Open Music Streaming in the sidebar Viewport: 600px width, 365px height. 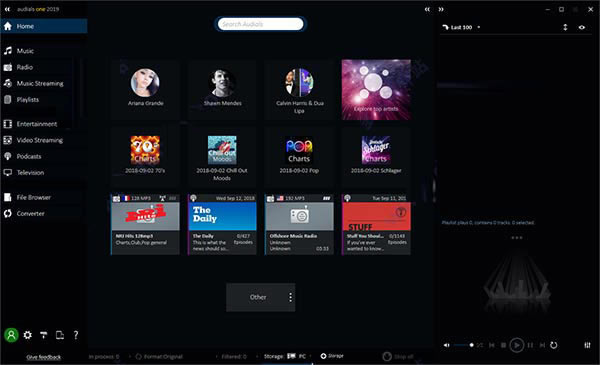click(x=40, y=83)
